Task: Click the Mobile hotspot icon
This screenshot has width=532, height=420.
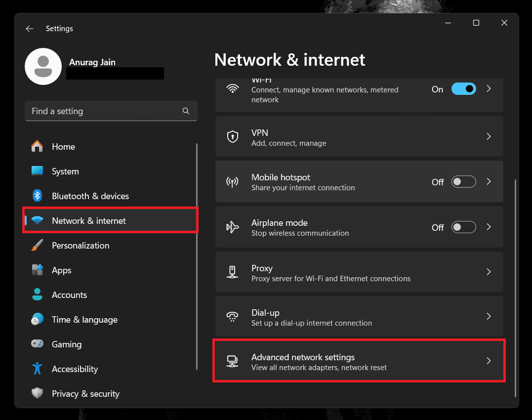Action: pos(232,182)
